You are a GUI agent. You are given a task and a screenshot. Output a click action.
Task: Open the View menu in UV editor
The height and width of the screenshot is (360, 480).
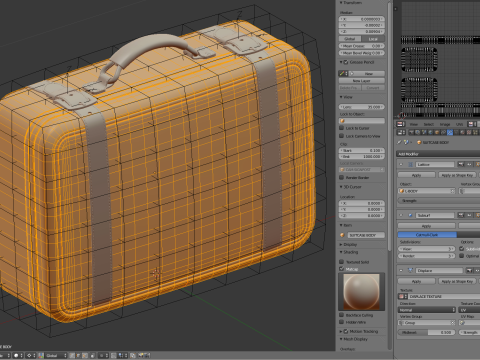[414, 124]
